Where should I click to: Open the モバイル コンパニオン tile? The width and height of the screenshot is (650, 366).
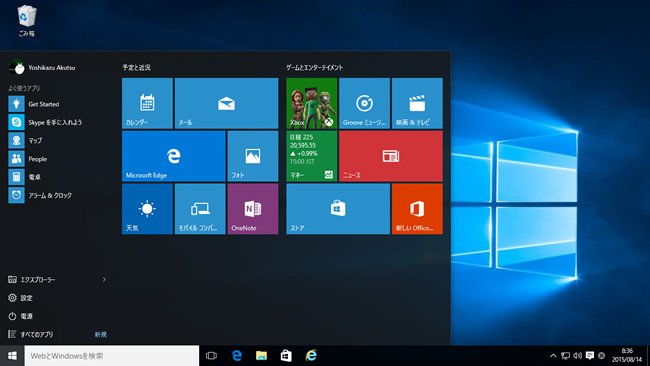pos(200,209)
